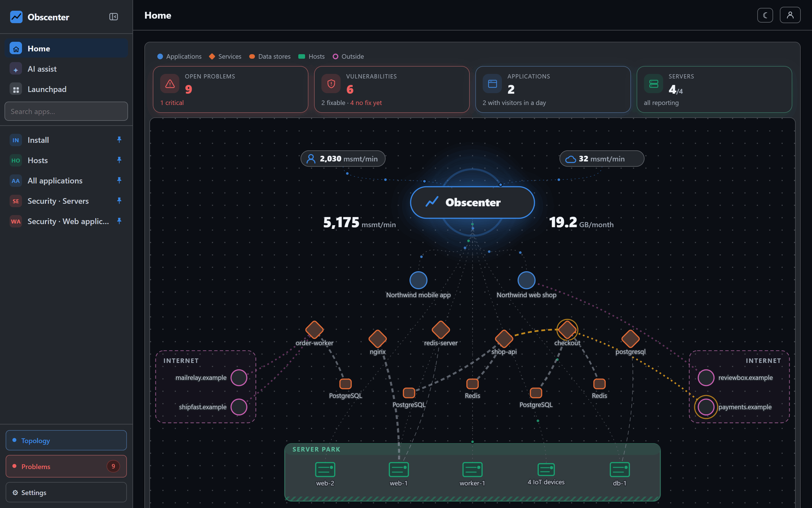
Task: Open All applications entry
Action: (x=66, y=180)
